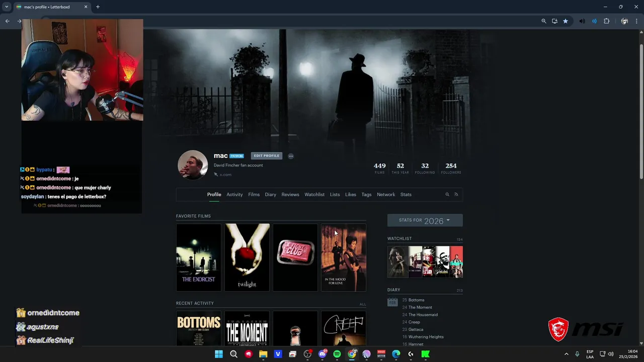Open the Reviews tab
The height and width of the screenshot is (362, 644).
click(290, 195)
